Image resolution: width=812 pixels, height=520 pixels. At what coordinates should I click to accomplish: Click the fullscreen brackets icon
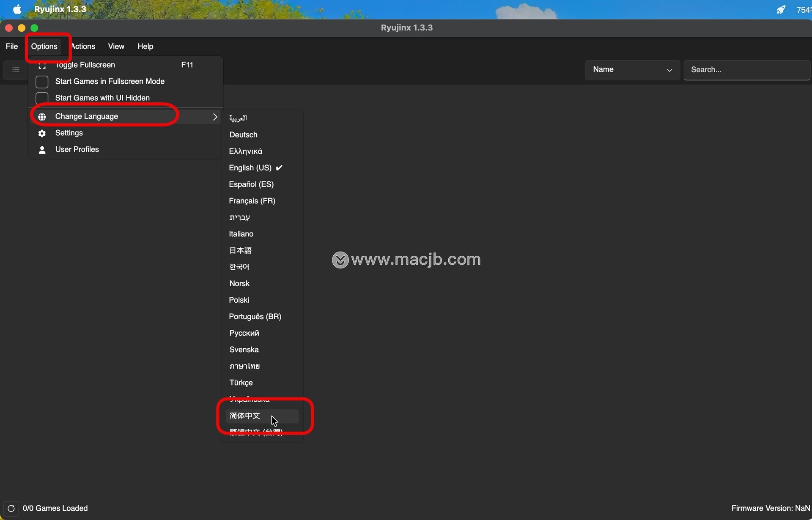[42, 66]
